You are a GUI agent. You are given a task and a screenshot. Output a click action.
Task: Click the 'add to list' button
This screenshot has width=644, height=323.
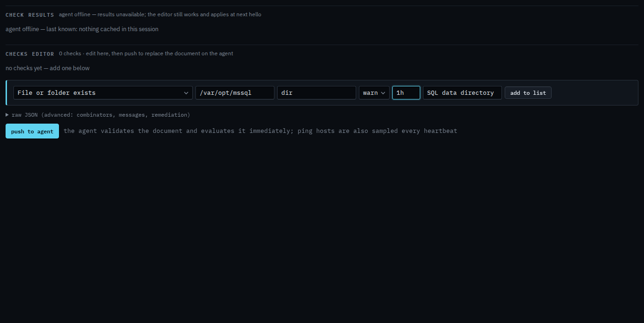[528, 92]
